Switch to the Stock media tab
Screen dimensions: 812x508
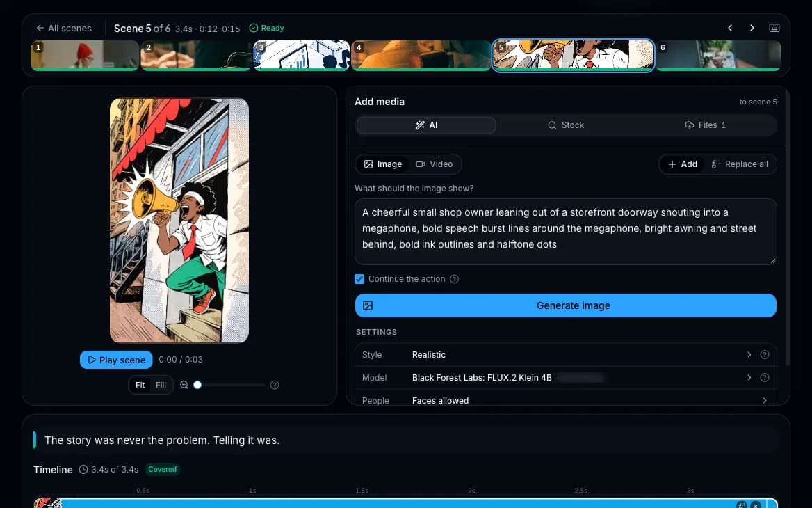tap(565, 125)
